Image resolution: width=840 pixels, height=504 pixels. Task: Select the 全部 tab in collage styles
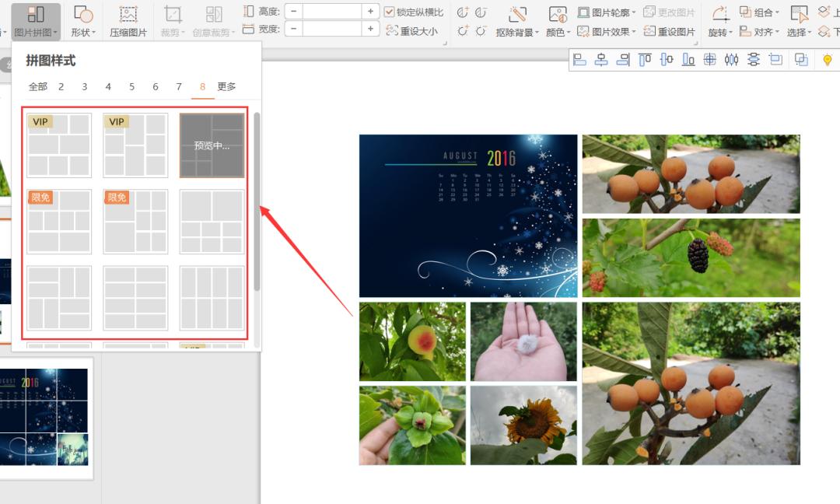point(37,87)
